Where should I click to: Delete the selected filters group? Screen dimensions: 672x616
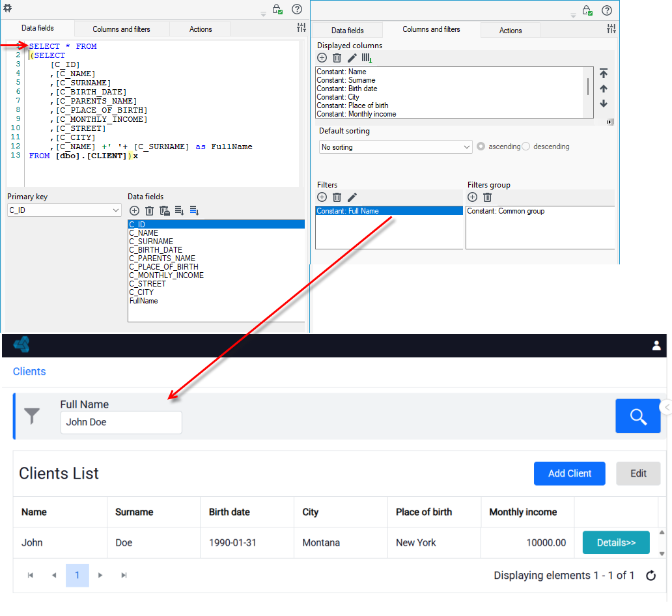(x=487, y=197)
